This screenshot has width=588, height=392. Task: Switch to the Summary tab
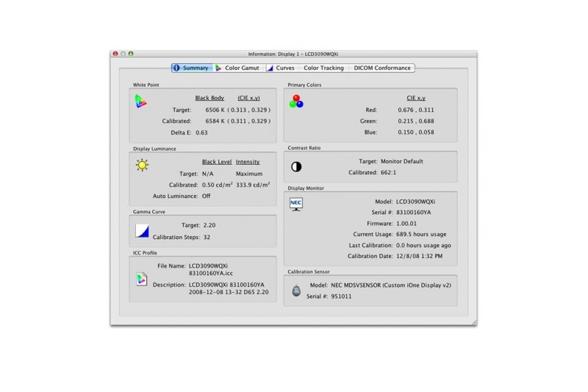tap(192, 68)
